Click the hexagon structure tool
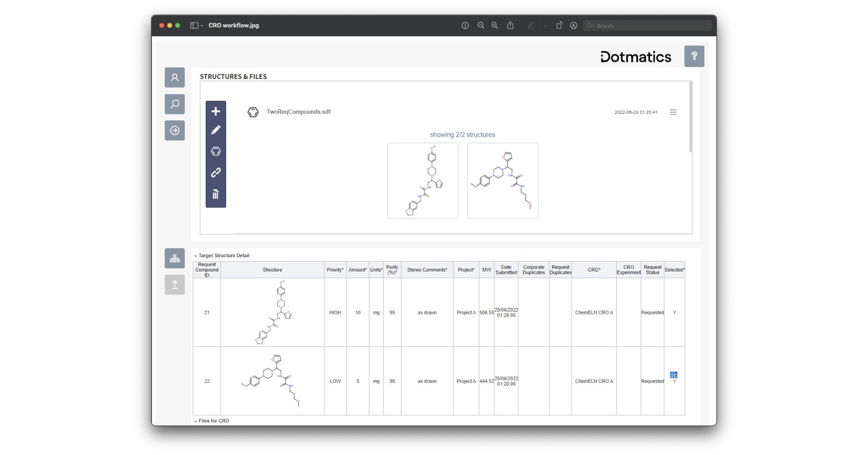This screenshot has width=868, height=455. pyautogui.click(x=216, y=151)
